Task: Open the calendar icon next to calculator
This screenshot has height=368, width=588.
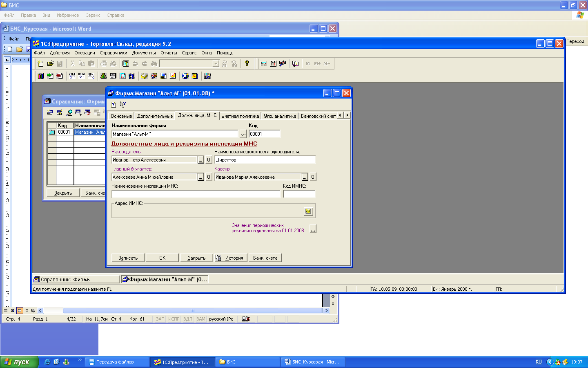Action: 273,63
